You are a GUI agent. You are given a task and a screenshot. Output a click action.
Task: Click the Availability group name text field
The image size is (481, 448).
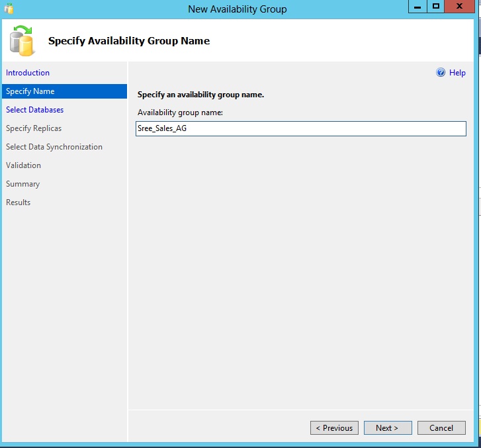pos(301,129)
